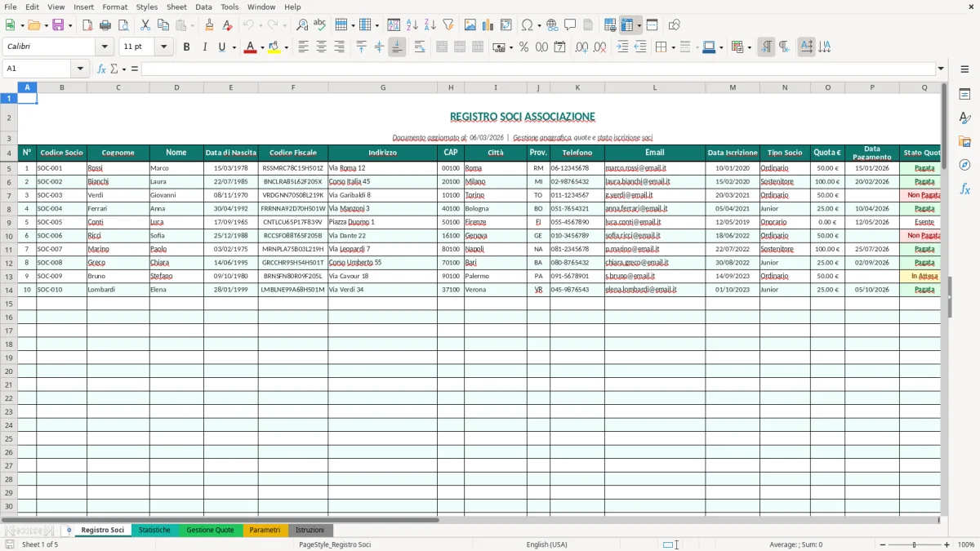980x551 pixels.
Task: Insert a comment
Action: pos(570,25)
